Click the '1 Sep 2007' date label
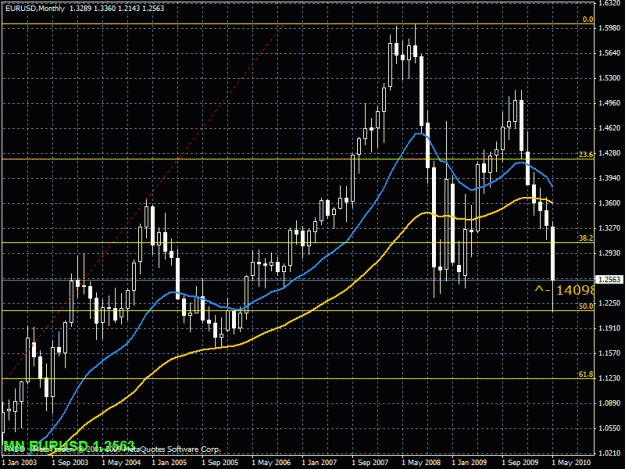Screen dimensions: 625x469 (x=369, y=463)
